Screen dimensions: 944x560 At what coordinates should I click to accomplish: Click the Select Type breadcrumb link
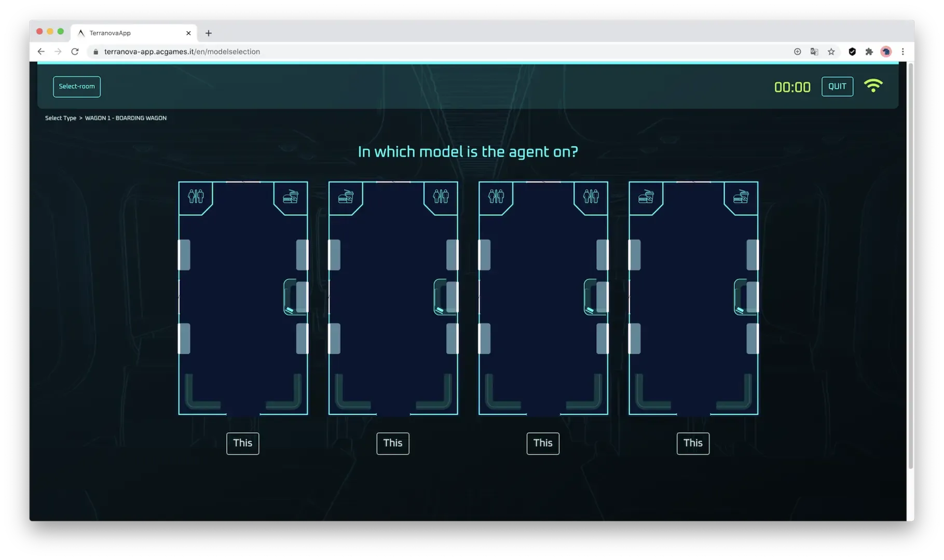click(x=60, y=118)
